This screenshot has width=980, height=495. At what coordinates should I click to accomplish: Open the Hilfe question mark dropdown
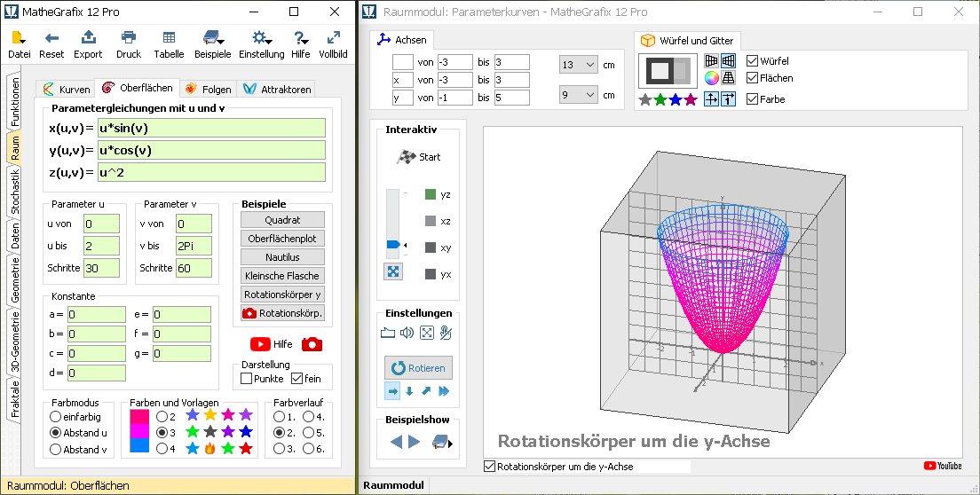click(x=301, y=45)
